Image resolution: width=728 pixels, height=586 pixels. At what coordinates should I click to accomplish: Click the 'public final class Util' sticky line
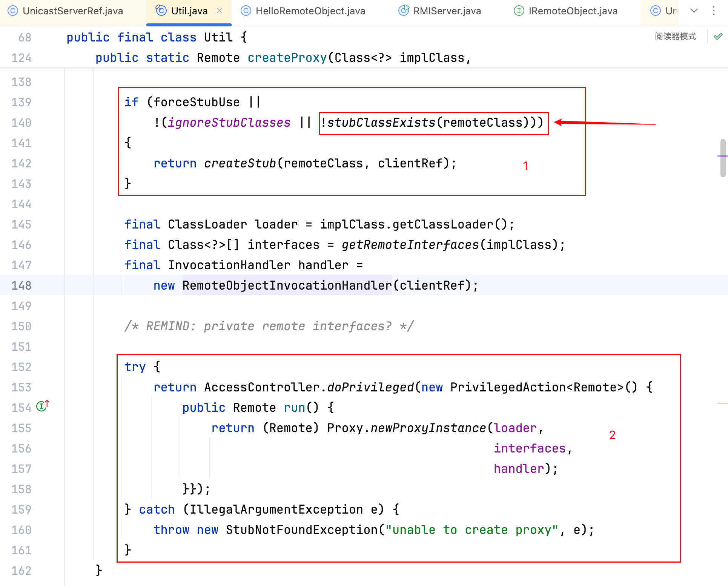click(157, 37)
